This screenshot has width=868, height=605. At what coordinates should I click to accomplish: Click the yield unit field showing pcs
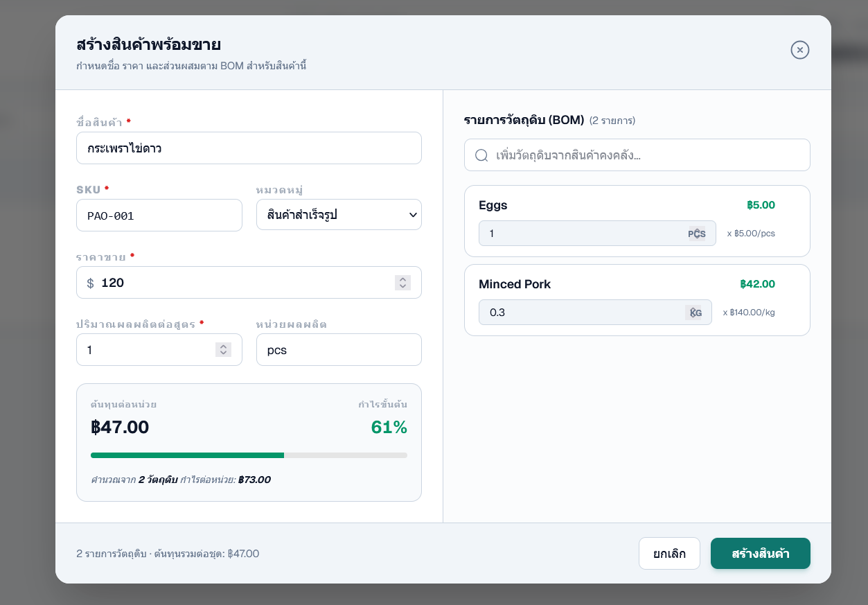[339, 350]
